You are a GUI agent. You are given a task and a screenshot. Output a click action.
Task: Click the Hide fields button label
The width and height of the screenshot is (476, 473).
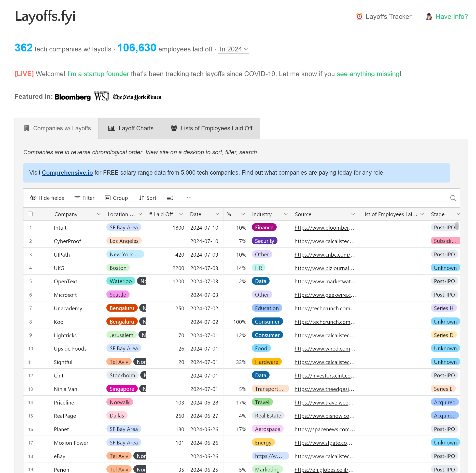pyautogui.click(x=51, y=198)
